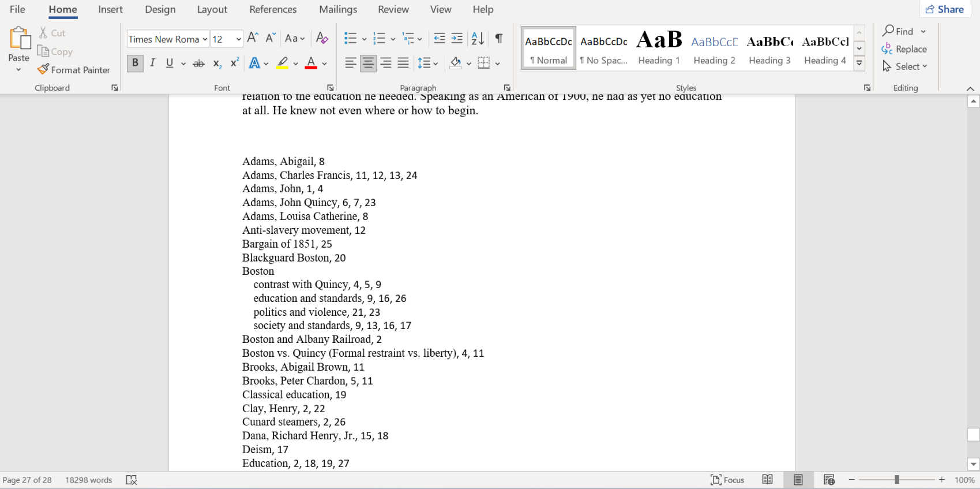Show or hide paragraph marks
This screenshot has height=489, width=980.
[499, 39]
